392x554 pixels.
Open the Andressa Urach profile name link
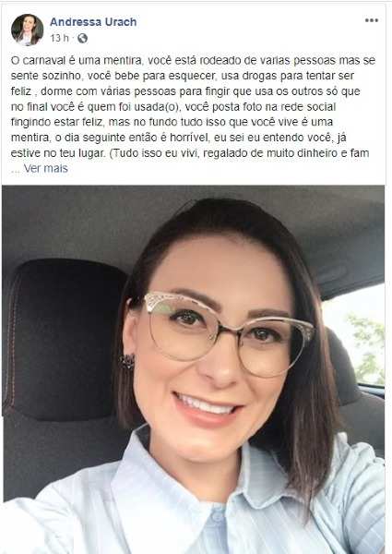93,22
